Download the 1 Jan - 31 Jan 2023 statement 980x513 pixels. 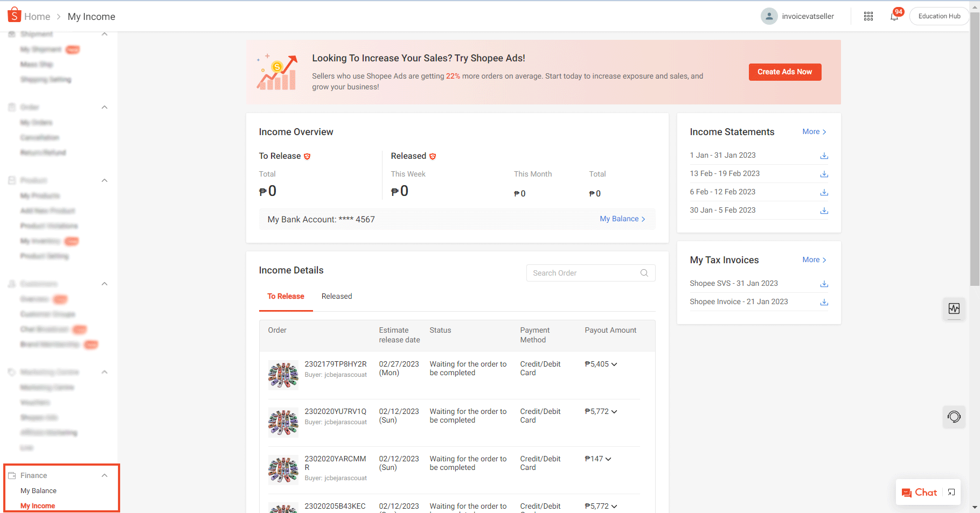click(824, 156)
